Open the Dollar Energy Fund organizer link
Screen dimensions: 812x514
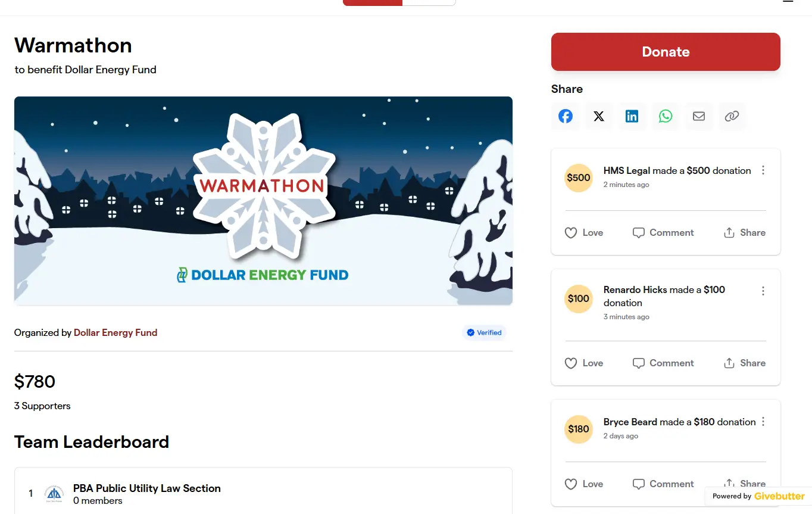(x=115, y=333)
